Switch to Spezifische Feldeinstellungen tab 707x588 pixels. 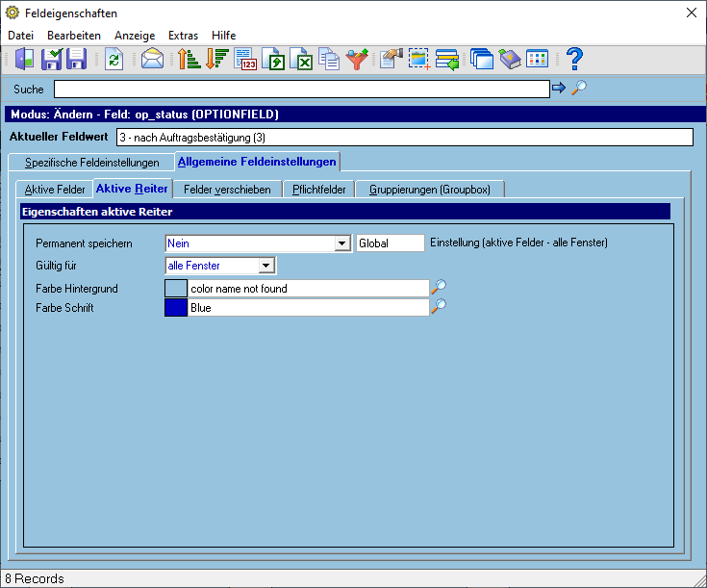(x=92, y=163)
